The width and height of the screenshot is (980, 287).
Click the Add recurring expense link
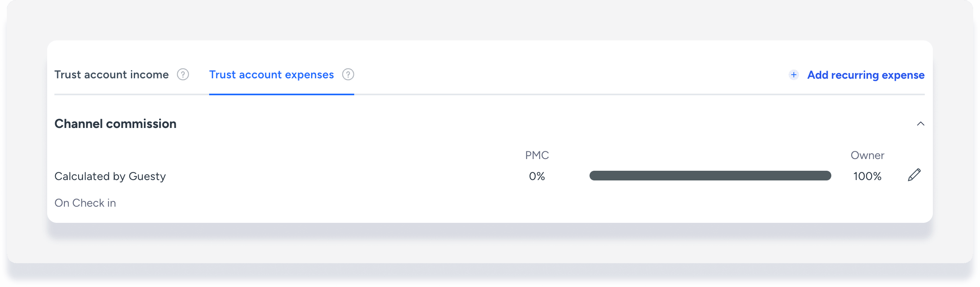[866, 75]
